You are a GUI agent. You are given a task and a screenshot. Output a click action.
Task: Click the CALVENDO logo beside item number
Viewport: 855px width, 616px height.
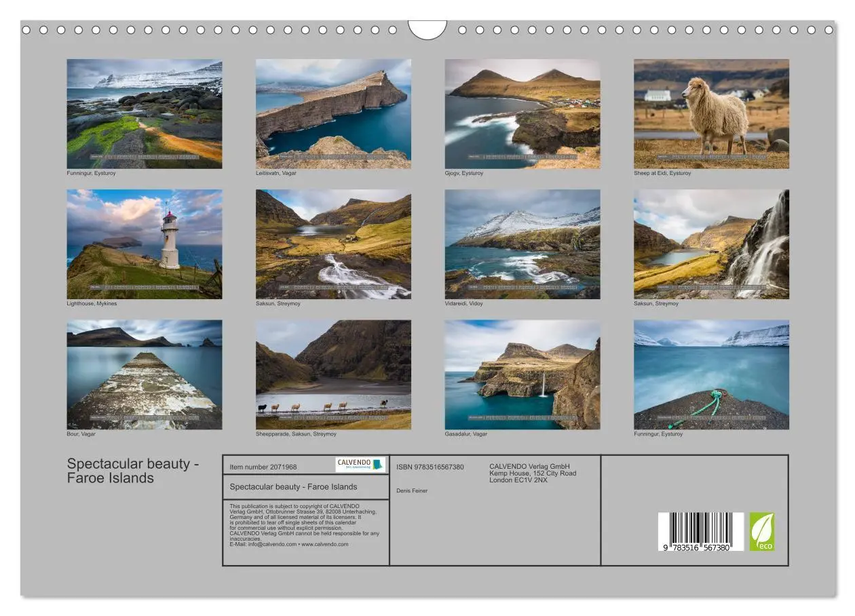[360, 465]
